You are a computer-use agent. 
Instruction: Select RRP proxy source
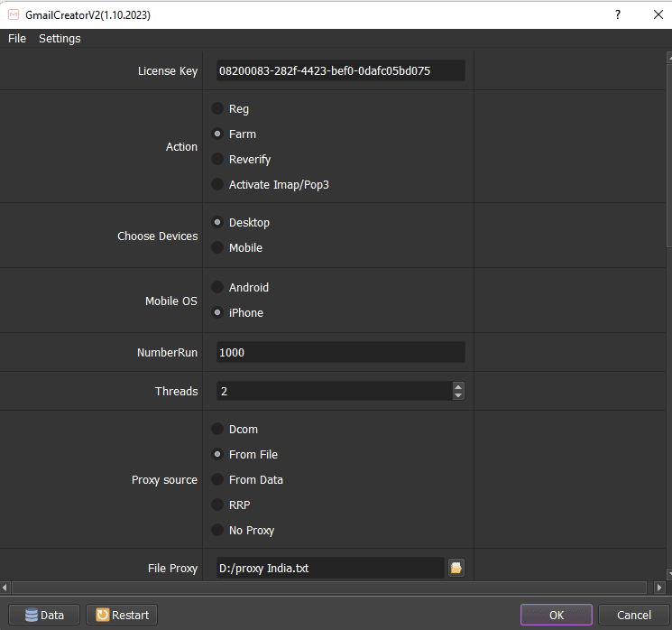[x=217, y=505]
